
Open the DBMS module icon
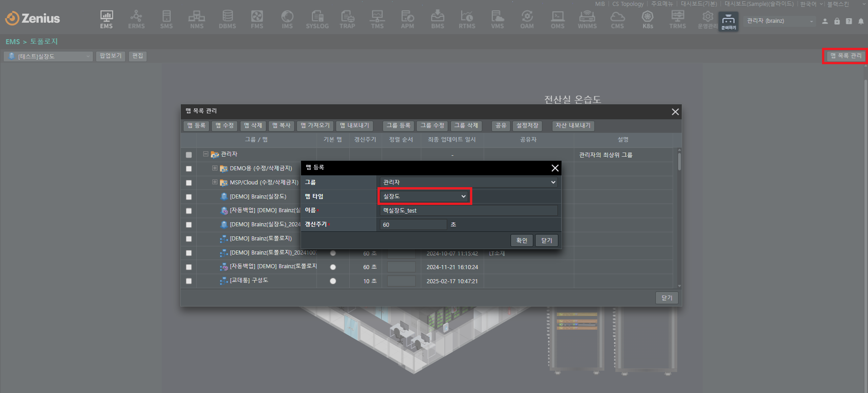227,20
